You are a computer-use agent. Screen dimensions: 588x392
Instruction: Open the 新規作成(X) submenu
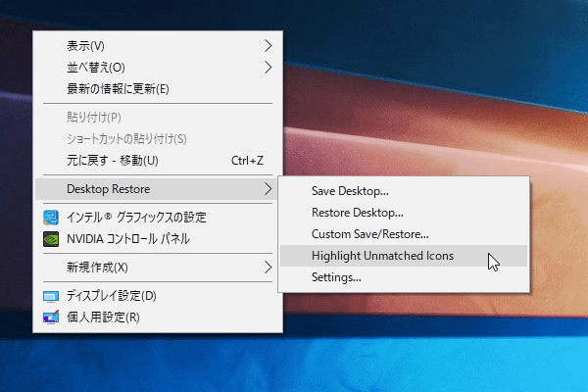tap(158, 268)
